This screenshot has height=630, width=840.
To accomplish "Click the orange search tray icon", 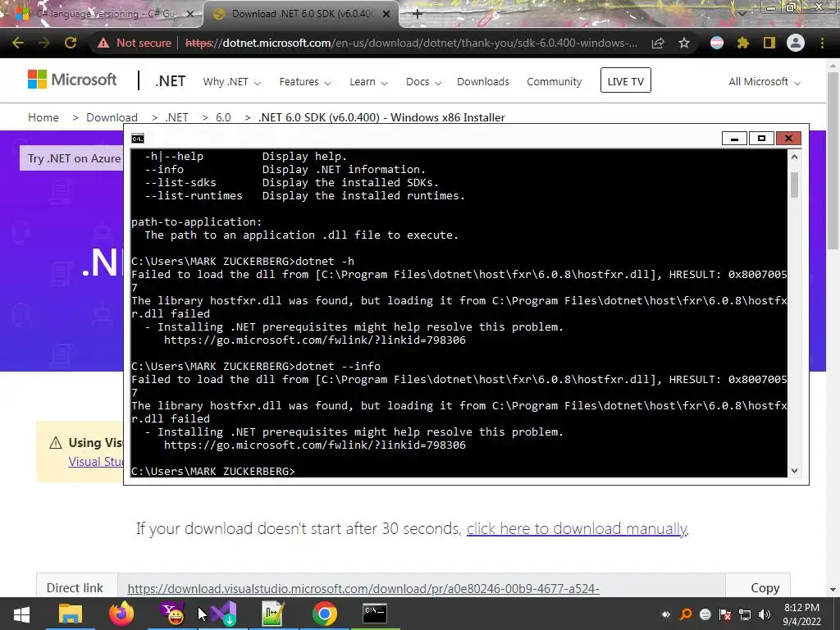I will [685, 614].
